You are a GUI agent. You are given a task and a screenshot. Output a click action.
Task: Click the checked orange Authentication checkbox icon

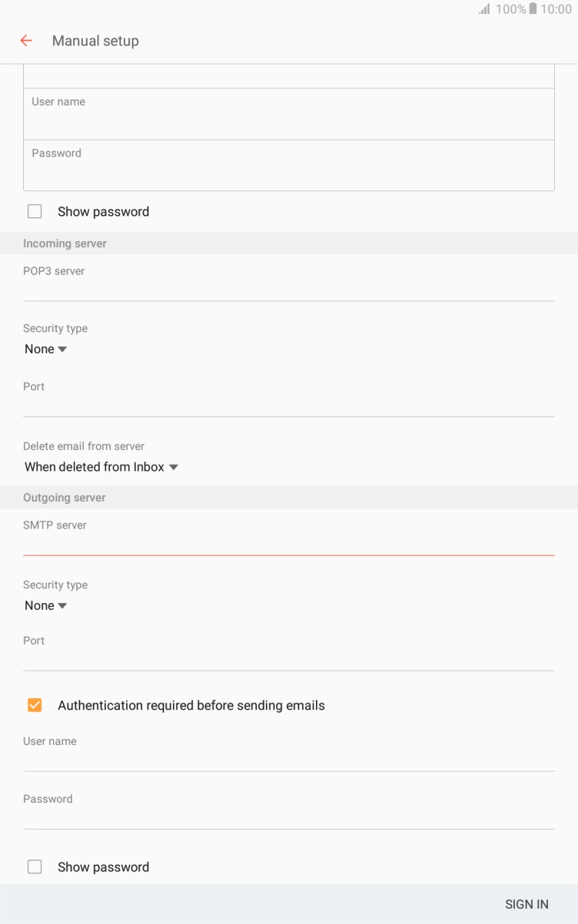(35, 704)
